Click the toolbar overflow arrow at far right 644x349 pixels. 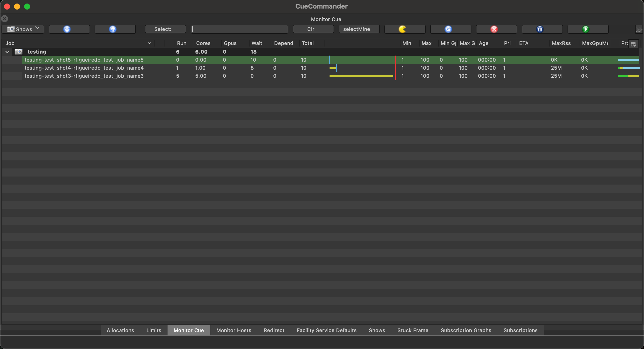pos(639,30)
